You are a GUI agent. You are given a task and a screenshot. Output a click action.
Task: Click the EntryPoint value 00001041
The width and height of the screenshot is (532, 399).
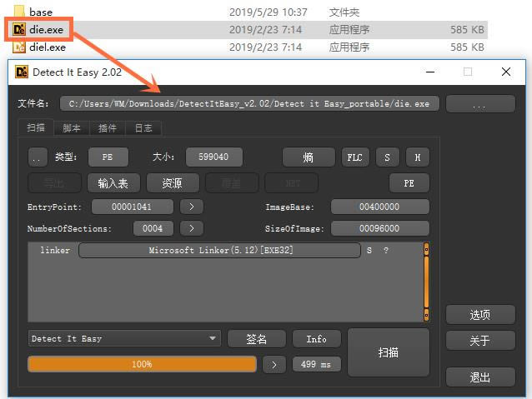coord(132,207)
